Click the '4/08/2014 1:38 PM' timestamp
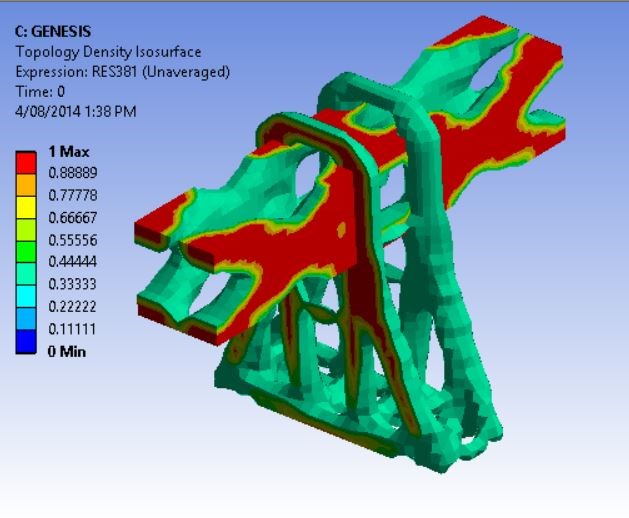Screen dimensions: 629x518 coord(75,112)
